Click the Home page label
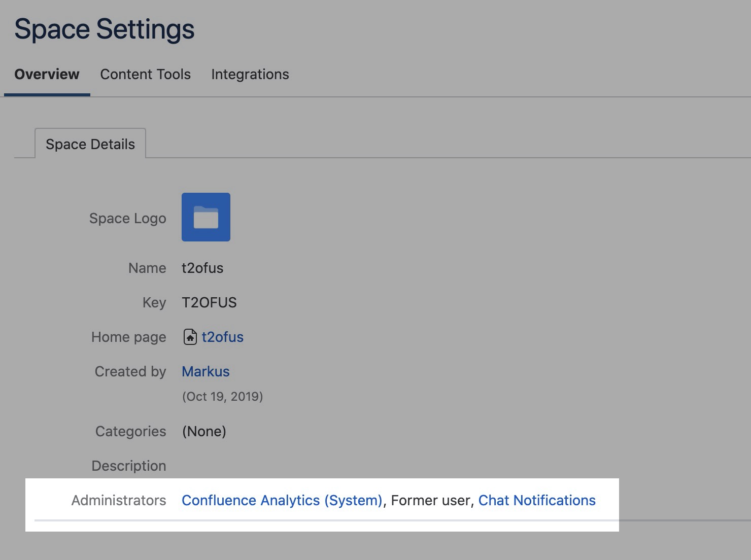This screenshot has width=751, height=560. click(x=129, y=337)
